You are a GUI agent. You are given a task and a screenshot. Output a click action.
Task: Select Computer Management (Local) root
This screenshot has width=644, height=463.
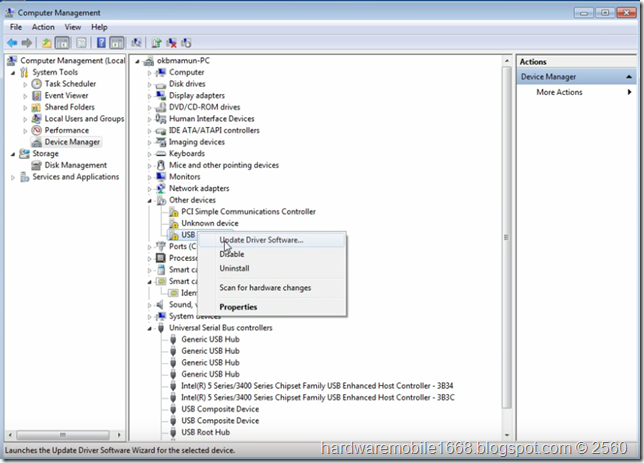tap(73, 61)
